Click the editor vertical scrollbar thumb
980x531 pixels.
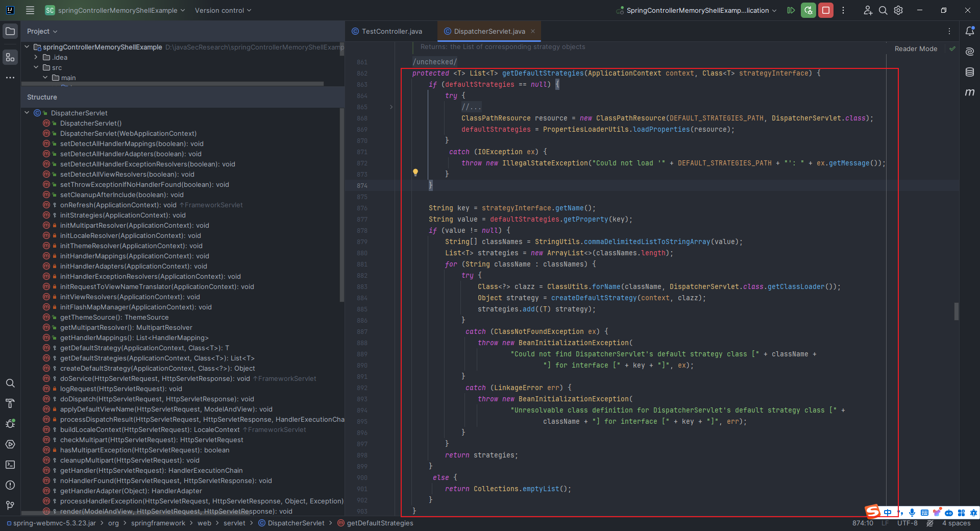tap(957, 311)
